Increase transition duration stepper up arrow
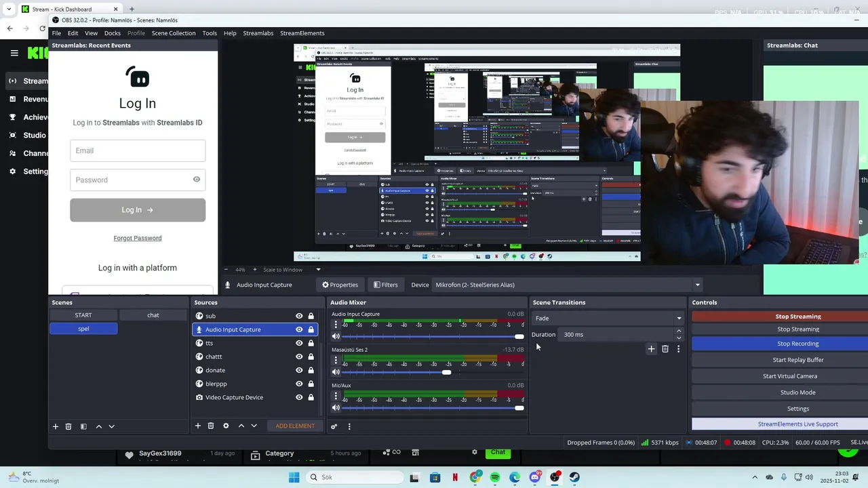The width and height of the screenshot is (868, 488). [679, 331]
